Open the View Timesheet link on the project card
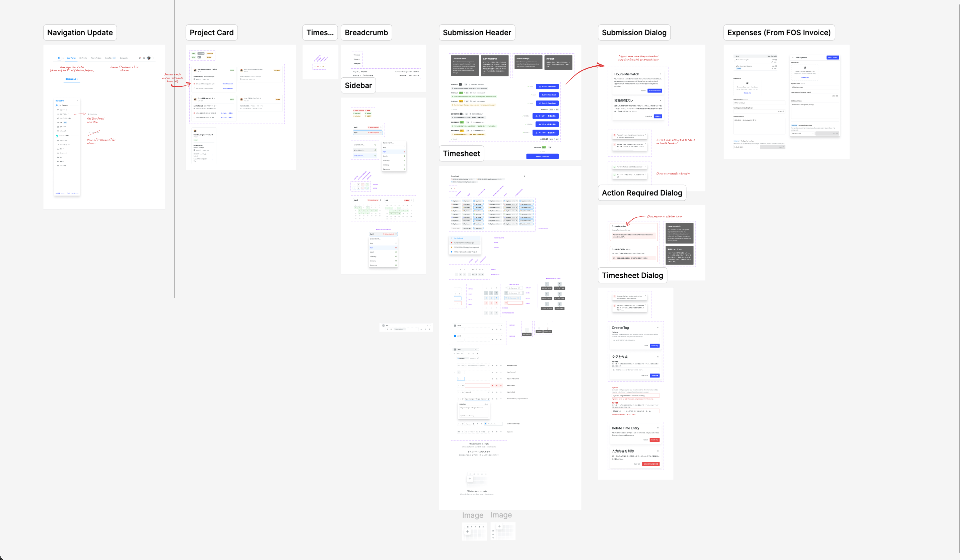 point(228,84)
